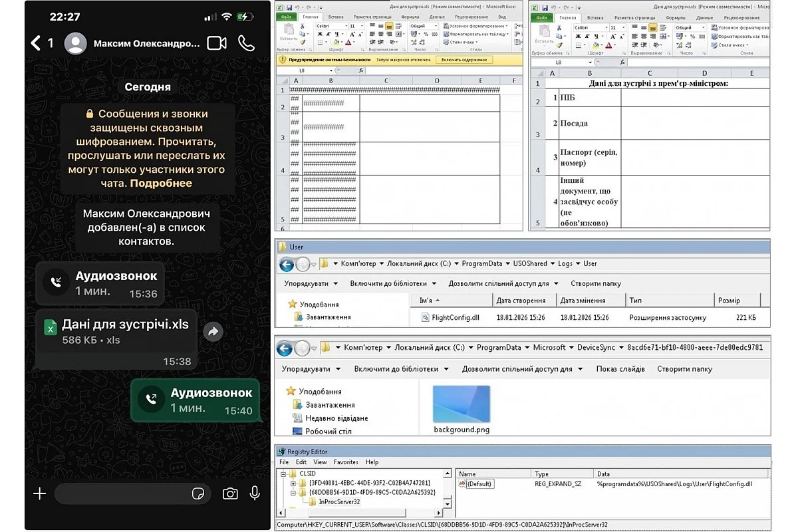Open the contact avatar in the chat header
This screenshot has height=532, width=798.
tap(76, 43)
